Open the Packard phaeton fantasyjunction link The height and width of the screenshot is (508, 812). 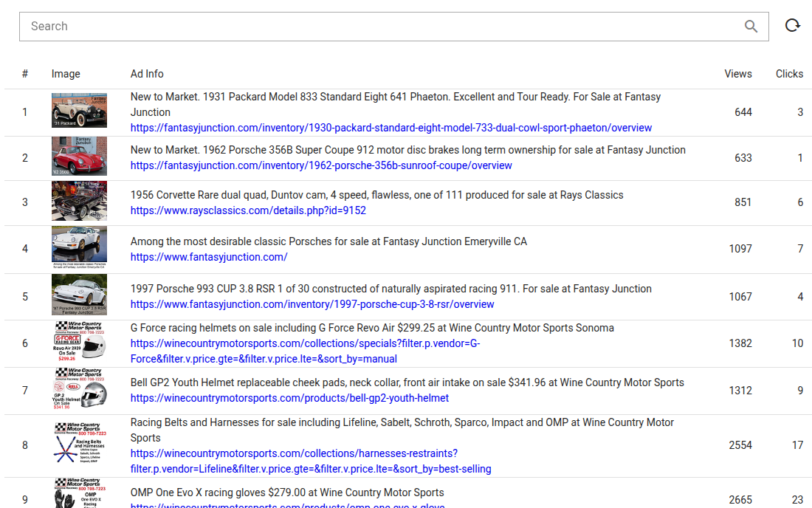coord(391,128)
